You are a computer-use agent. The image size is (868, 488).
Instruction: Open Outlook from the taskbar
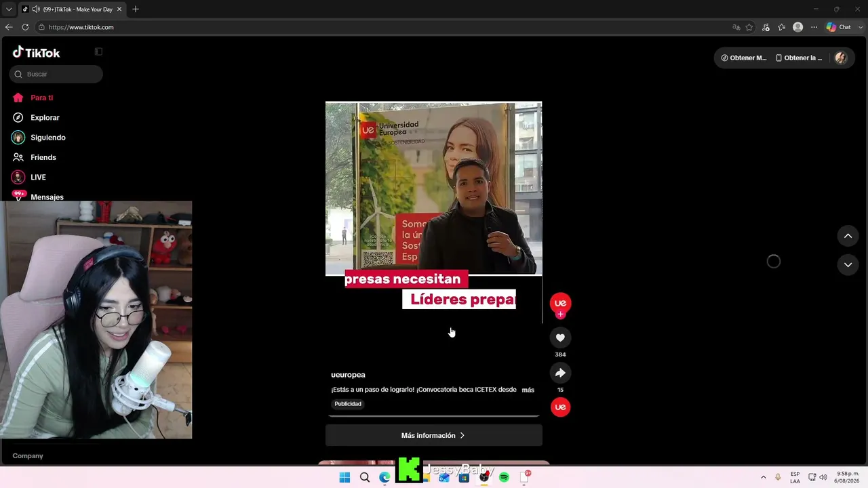point(444,477)
